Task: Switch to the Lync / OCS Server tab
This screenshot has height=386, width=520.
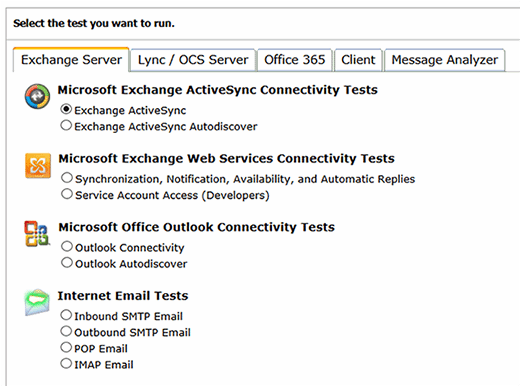Action: (193, 60)
